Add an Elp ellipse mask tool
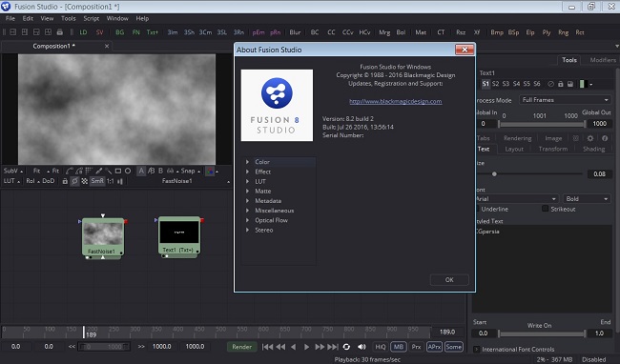Viewport: 620px width, 364px height. pyautogui.click(x=530, y=32)
